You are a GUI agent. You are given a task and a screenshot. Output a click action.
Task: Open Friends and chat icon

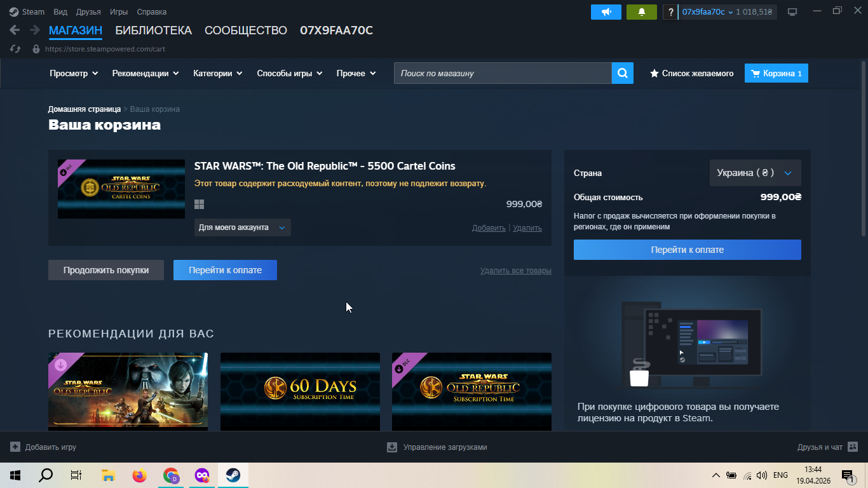click(x=853, y=447)
